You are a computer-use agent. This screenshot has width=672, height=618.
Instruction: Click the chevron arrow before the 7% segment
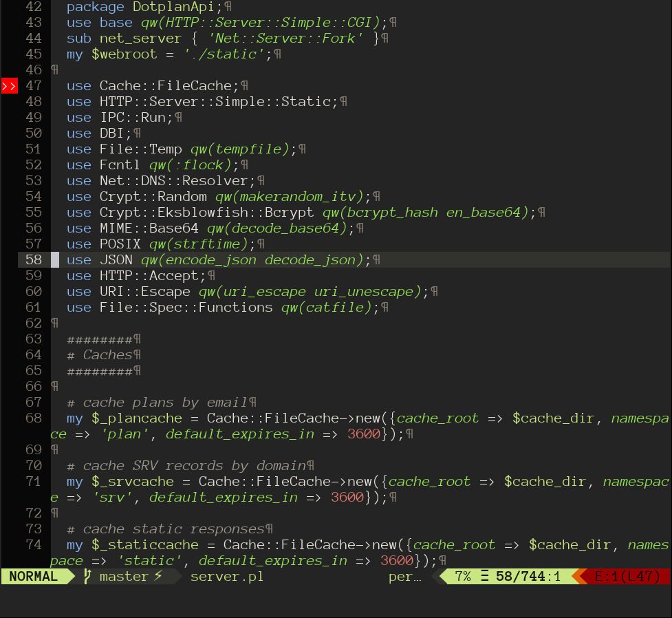(436, 576)
